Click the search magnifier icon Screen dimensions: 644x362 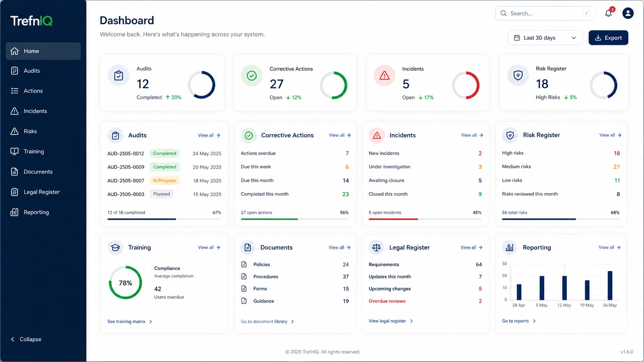pyautogui.click(x=503, y=13)
